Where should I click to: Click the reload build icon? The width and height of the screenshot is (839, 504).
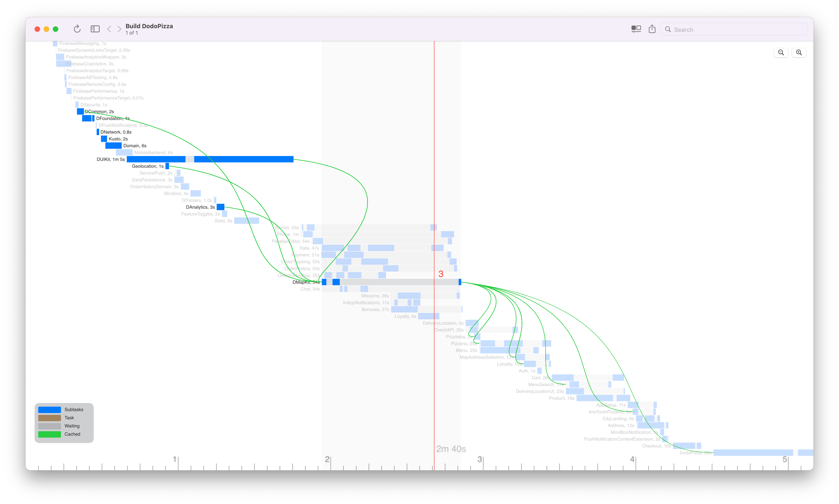pos(77,29)
